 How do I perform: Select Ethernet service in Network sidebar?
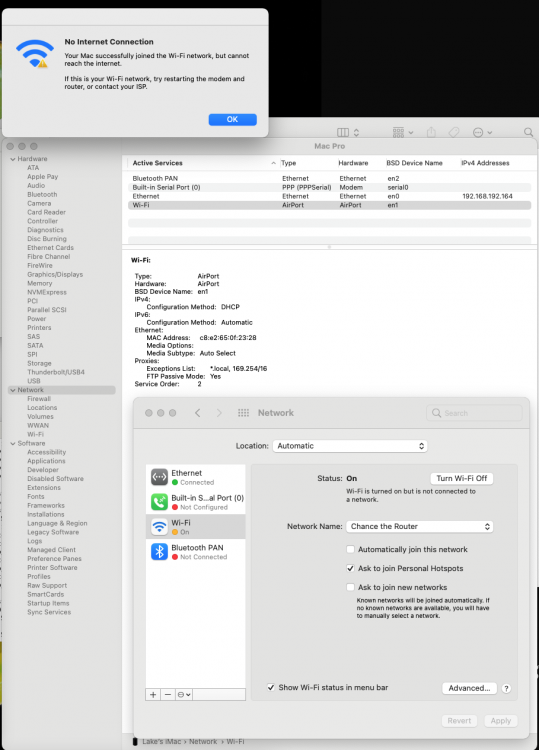[x=196, y=477]
